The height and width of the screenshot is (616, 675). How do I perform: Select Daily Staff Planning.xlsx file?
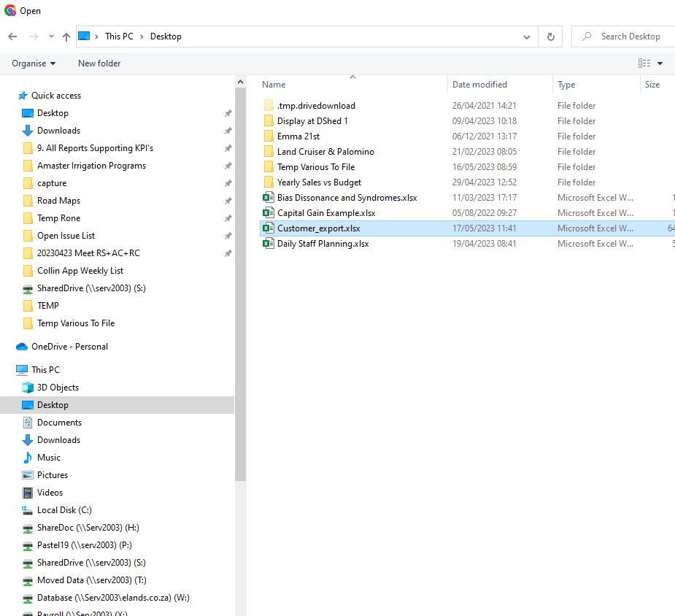tap(323, 244)
